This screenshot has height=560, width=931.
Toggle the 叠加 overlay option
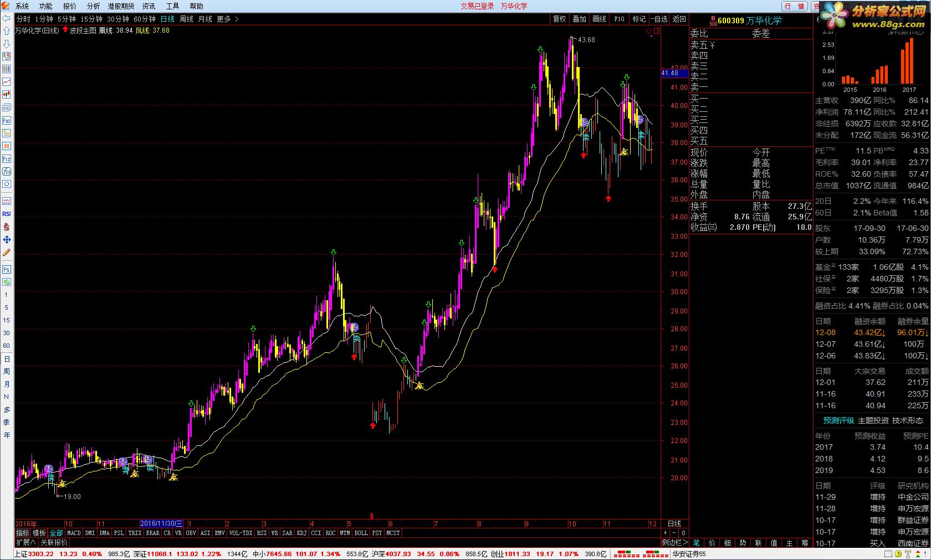(580, 19)
